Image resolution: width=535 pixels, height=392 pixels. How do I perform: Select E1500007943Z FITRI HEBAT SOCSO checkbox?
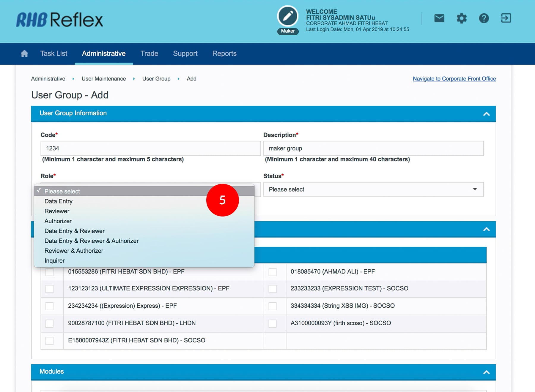49,341
